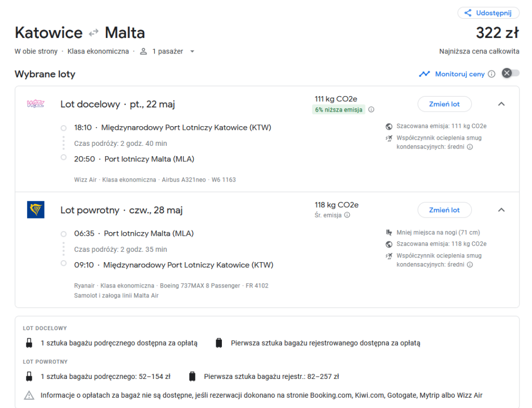Collapse the Lot powrotny flight details
This screenshot has height=408, width=532.
[x=501, y=210]
